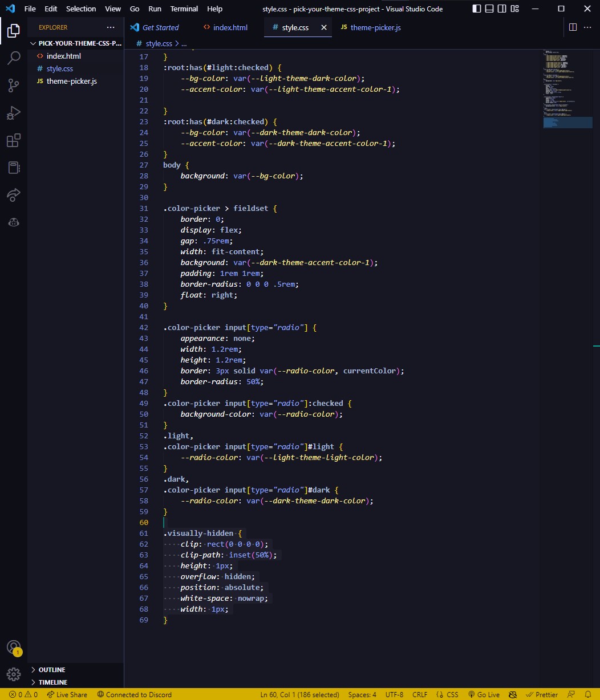The width and height of the screenshot is (600, 700).
Task: Open Explorer Views and More Actions ellipsis
Action: pos(111,27)
